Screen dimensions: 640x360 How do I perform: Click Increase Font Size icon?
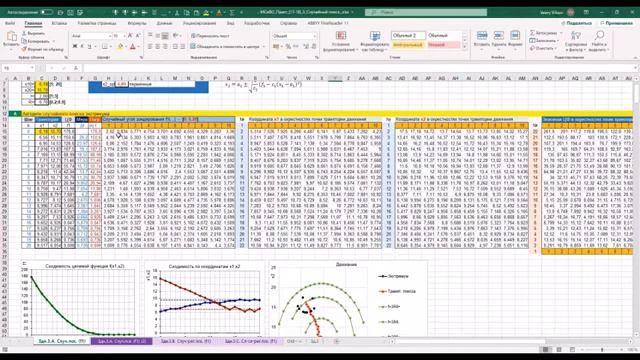point(130,36)
